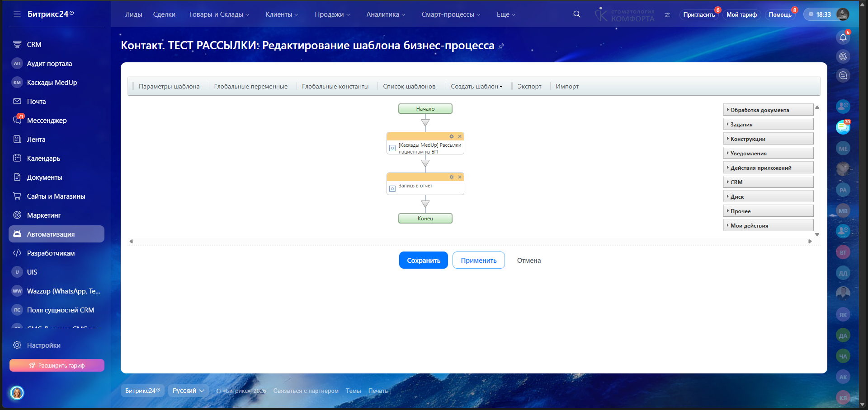Open settings gear of Запись в отчет
The image size is (868, 410).
pos(452,177)
